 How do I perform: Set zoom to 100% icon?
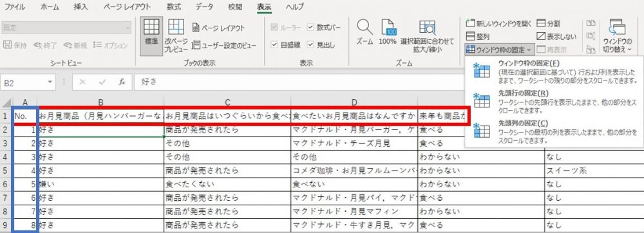click(387, 32)
